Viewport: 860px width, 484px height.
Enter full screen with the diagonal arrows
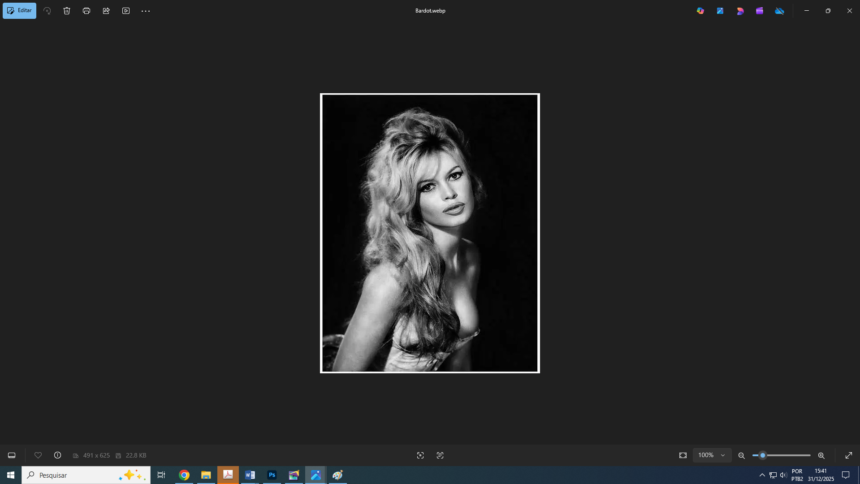[x=848, y=455]
